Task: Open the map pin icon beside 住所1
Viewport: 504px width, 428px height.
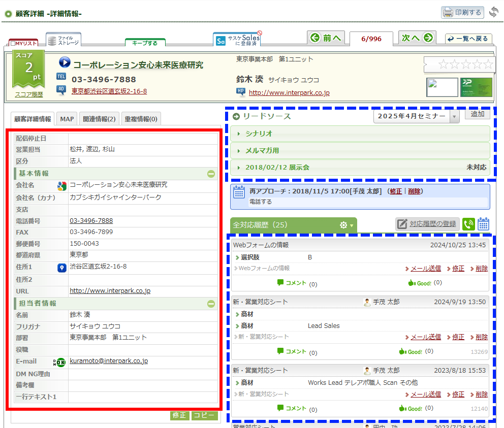Action: tap(62, 268)
